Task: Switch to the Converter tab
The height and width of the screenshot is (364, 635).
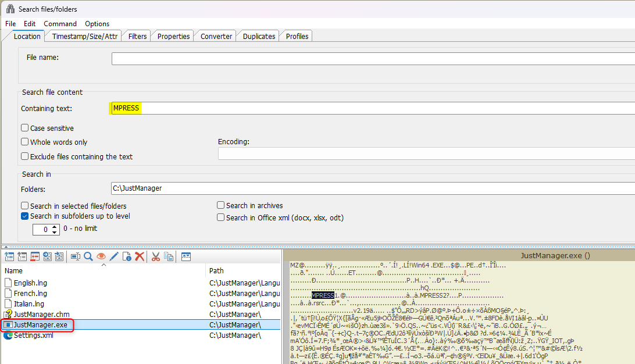Action: pos(216,36)
